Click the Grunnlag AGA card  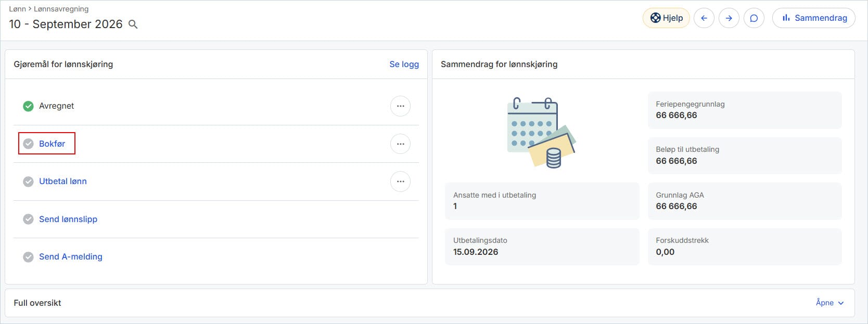[744, 201]
